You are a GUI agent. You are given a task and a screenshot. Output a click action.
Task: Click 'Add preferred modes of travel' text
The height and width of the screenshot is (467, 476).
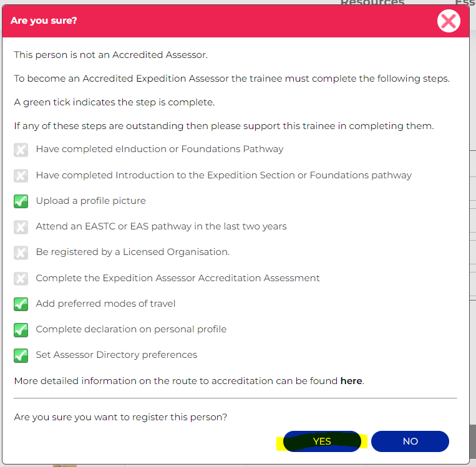[105, 304]
